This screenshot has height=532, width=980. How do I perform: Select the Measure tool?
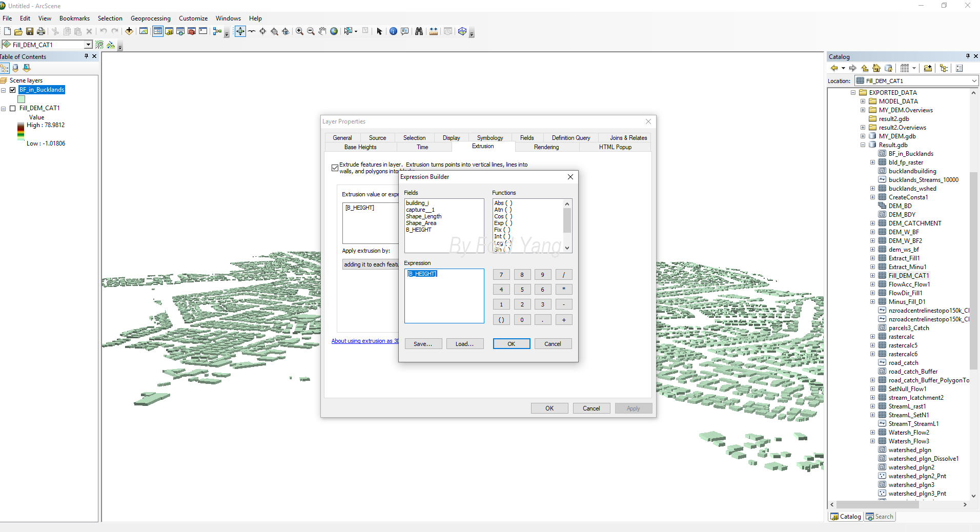[434, 31]
